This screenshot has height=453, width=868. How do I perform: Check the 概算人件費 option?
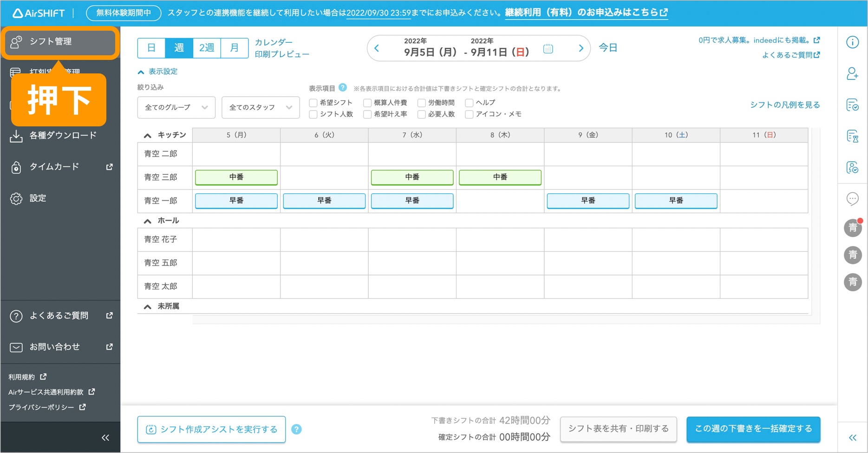(367, 103)
